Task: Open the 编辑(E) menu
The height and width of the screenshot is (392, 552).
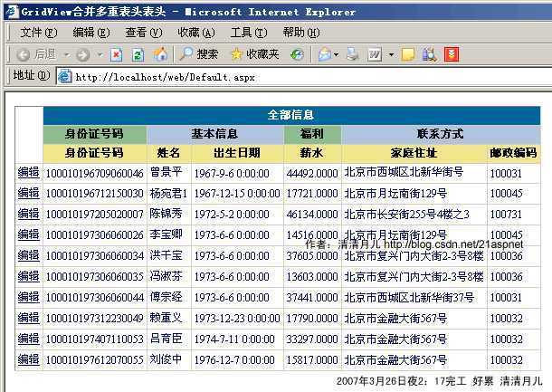Action: (x=91, y=33)
